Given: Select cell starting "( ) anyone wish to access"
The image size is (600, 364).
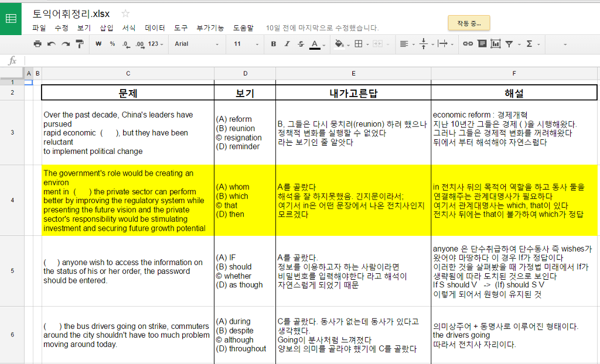Looking at the screenshot, I should (128, 271).
